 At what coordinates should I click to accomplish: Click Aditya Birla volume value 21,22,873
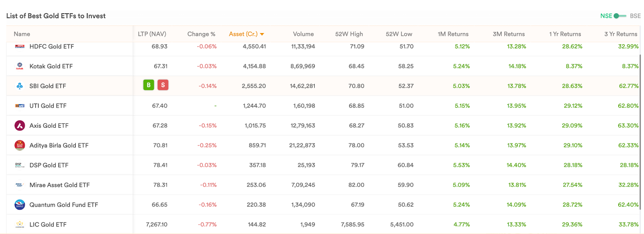pos(302,145)
